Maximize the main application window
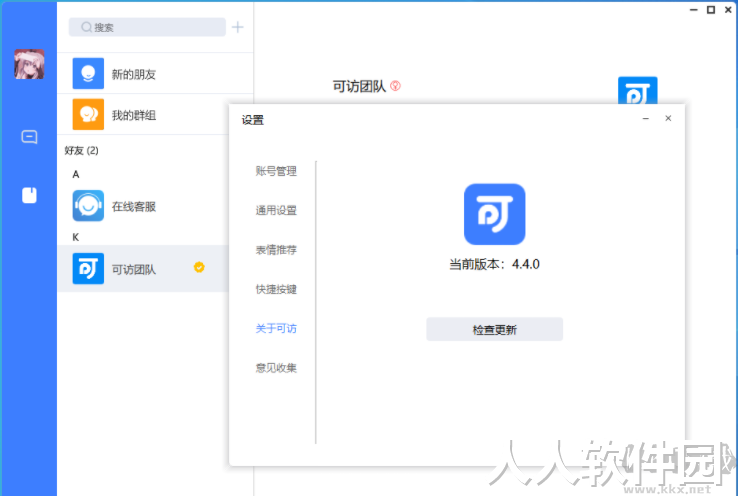The image size is (738, 496). [711, 9]
